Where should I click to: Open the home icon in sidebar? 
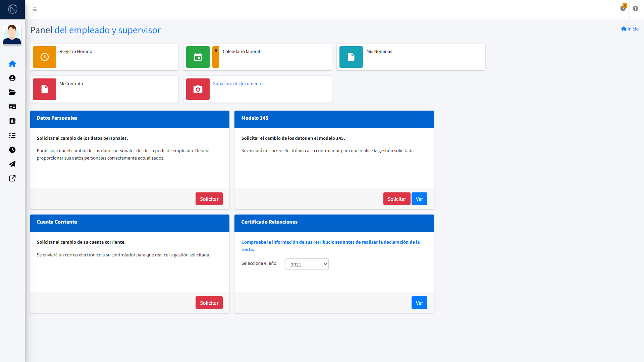coord(12,64)
